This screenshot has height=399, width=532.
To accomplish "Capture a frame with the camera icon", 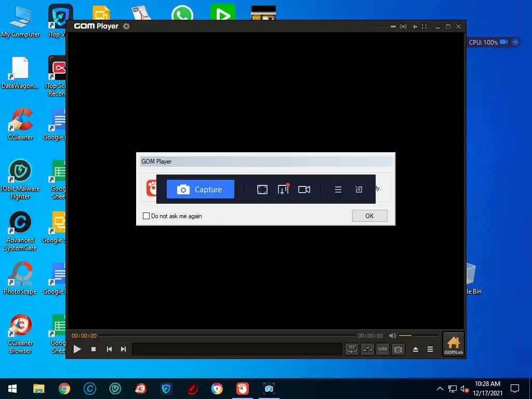I will click(398, 349).
